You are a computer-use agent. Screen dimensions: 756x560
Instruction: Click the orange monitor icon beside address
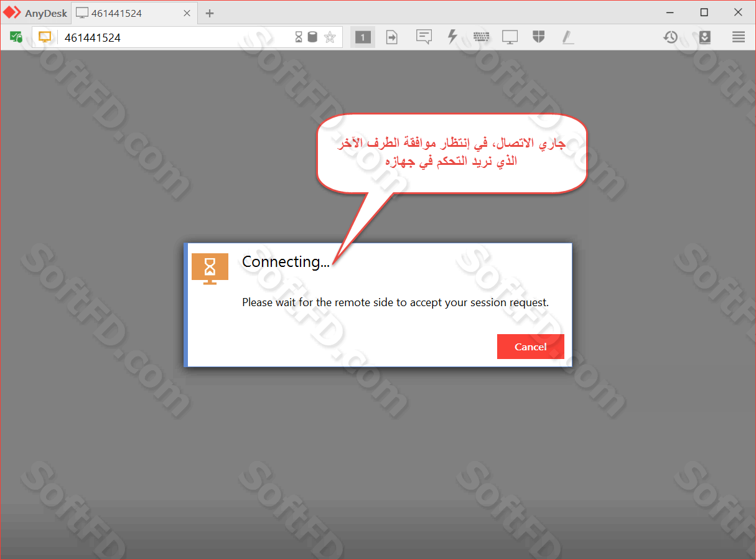[45, 37]
